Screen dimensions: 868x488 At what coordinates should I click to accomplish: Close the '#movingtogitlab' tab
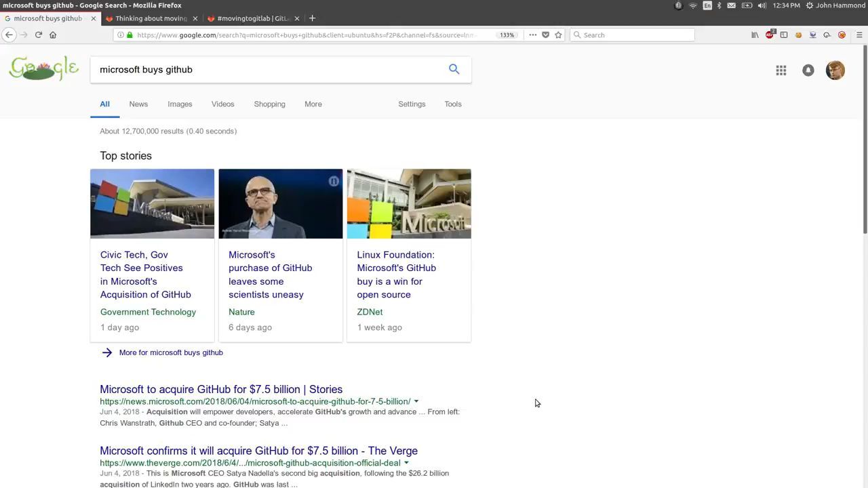[296, 18]
